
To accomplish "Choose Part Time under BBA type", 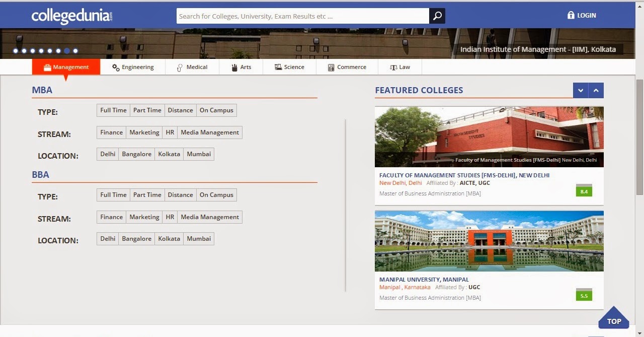I will 147,195.
